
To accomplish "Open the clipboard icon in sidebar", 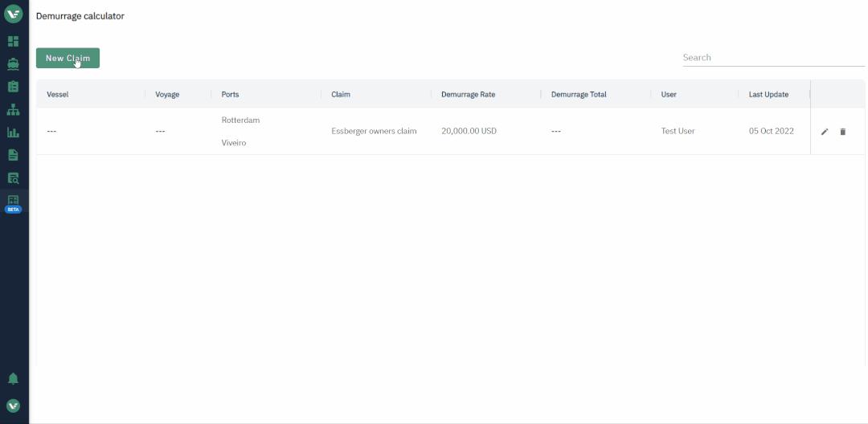I will tap(14, 87).
